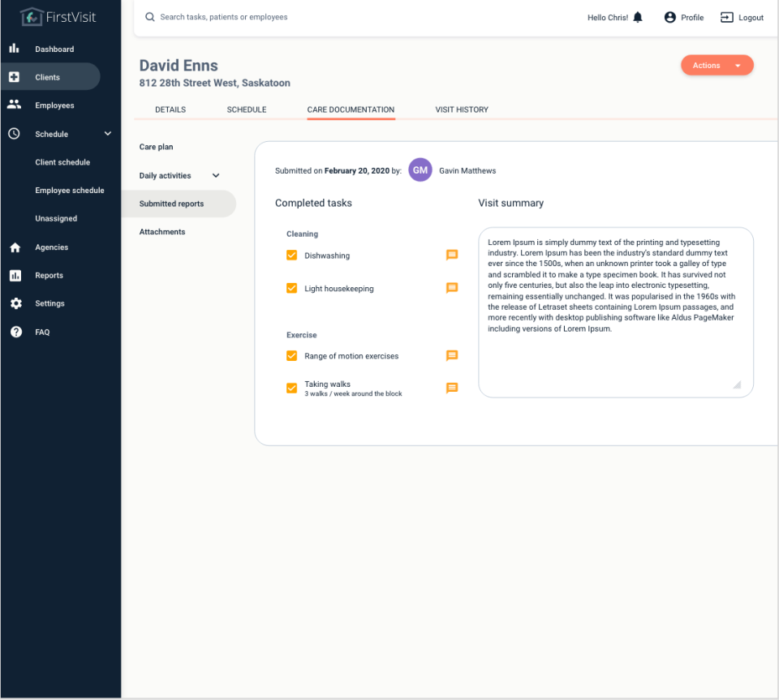Open the FAQ help section
779x700 pixels.
44,331
